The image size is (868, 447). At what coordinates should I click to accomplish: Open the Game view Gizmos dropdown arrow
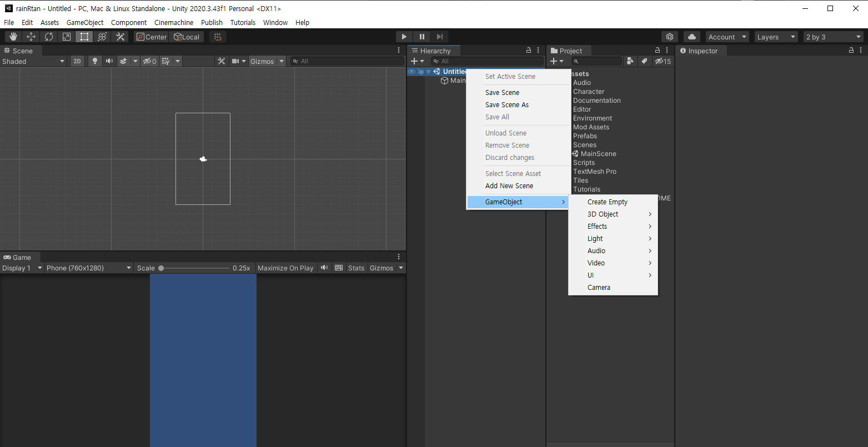point(400,268)
